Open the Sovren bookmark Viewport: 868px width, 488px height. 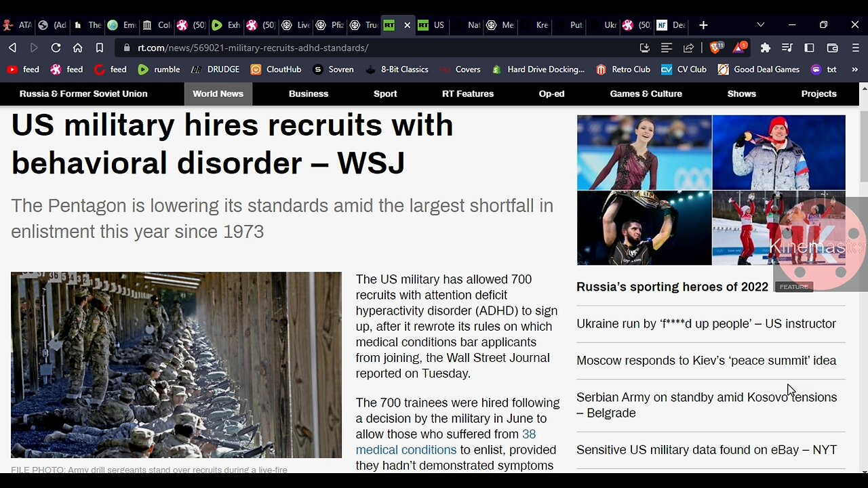(333, 69)
